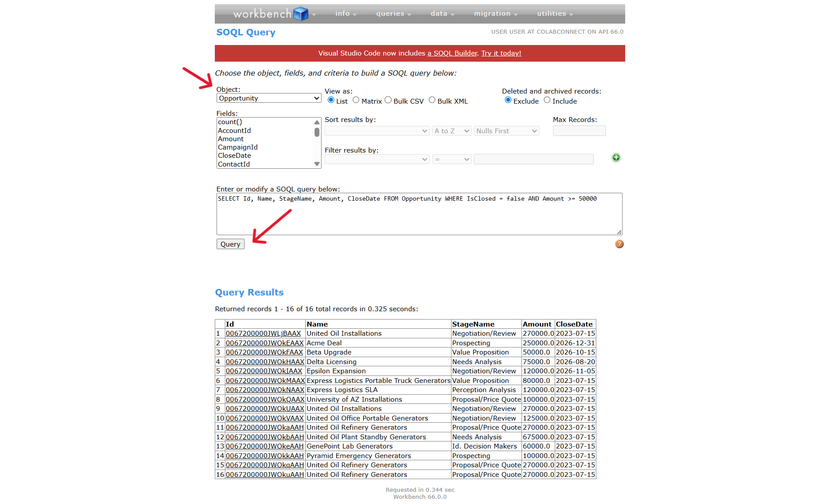Click inside the SOQL query text area

[419, 214]
